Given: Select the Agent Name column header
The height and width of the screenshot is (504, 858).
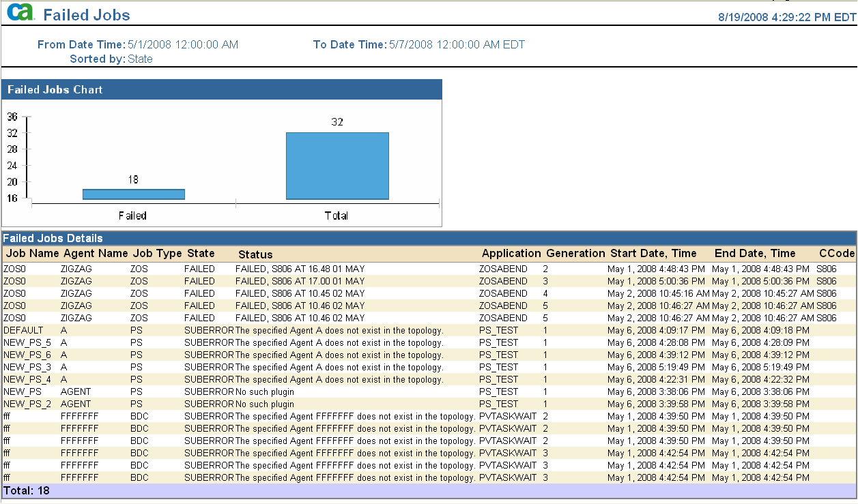Looking at the screenshot, I should point(96,254).
